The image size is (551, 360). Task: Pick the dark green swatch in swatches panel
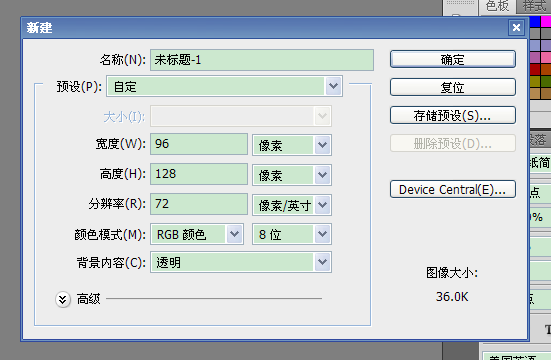546,81
